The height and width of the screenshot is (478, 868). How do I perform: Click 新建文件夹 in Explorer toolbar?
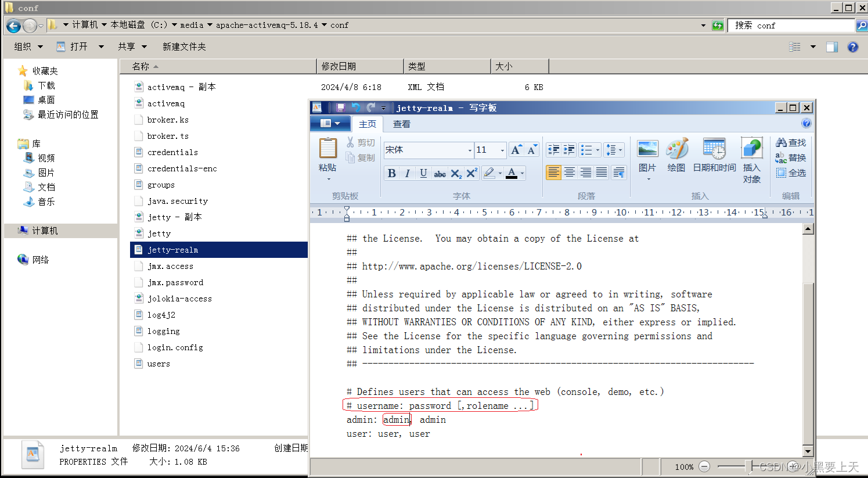pos(184,47)
